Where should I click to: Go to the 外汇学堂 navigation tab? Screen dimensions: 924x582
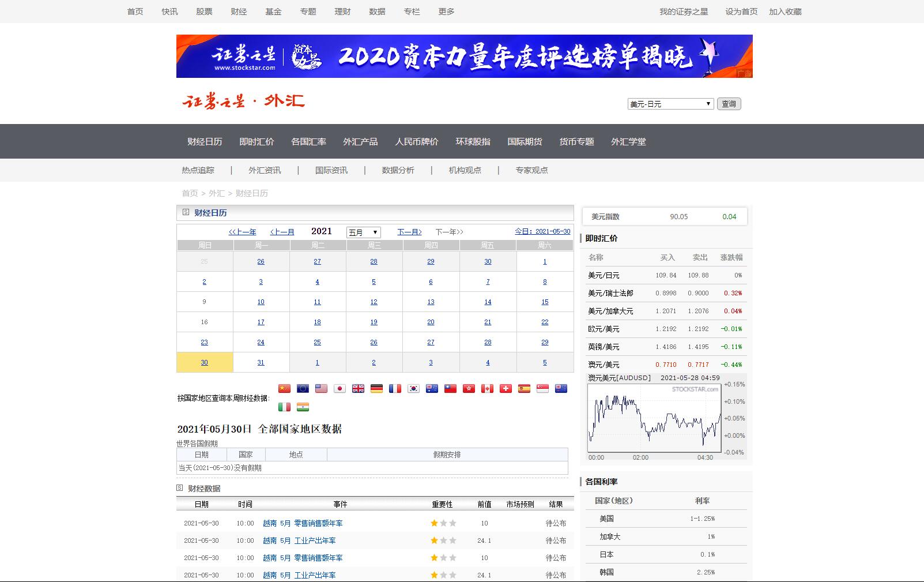[628, 142]
